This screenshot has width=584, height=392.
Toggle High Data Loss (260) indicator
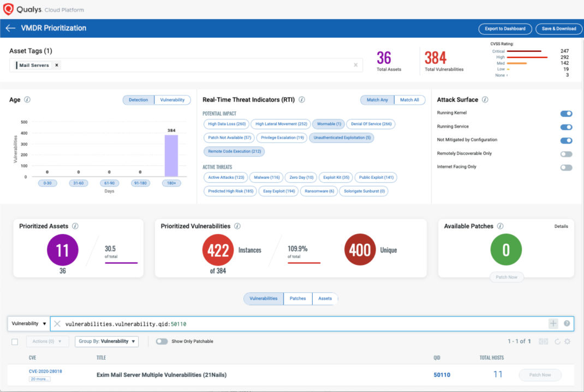pyautogui.click(x=227, y=124)
